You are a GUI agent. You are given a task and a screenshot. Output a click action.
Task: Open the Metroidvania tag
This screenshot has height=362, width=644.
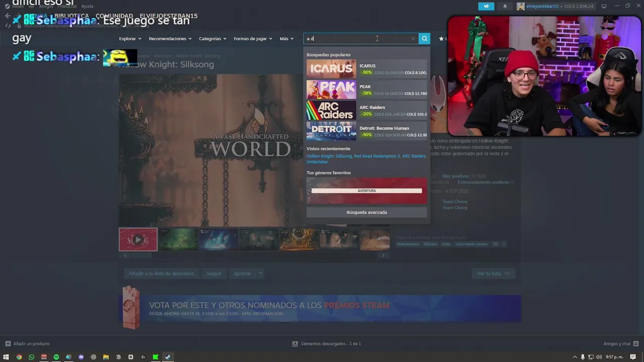tap(408, 244)
